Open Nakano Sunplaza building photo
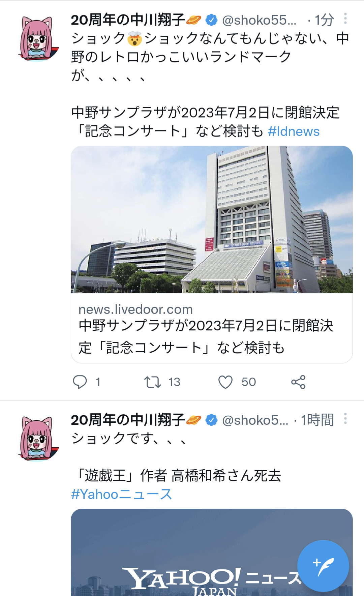The image size is (364, 596). click(212, 219)
